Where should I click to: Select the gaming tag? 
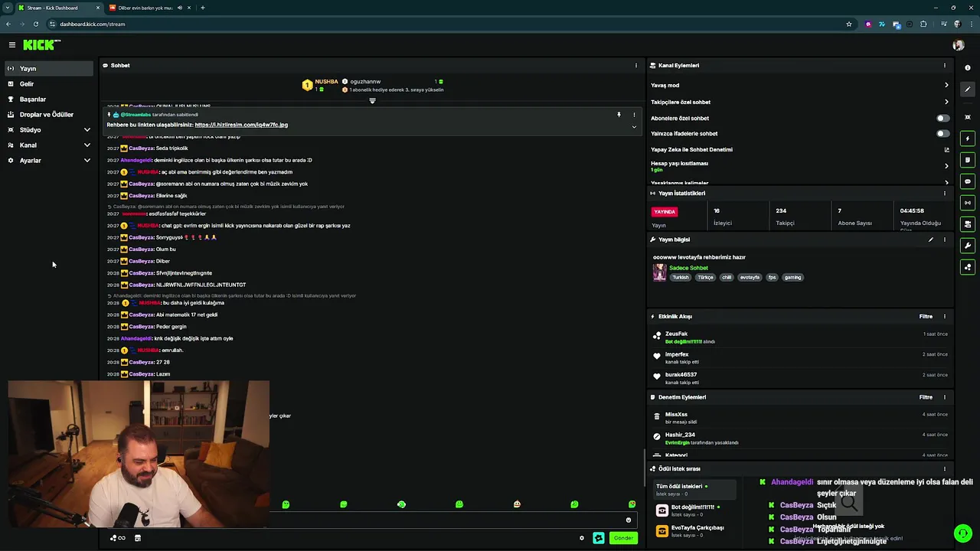792,277
